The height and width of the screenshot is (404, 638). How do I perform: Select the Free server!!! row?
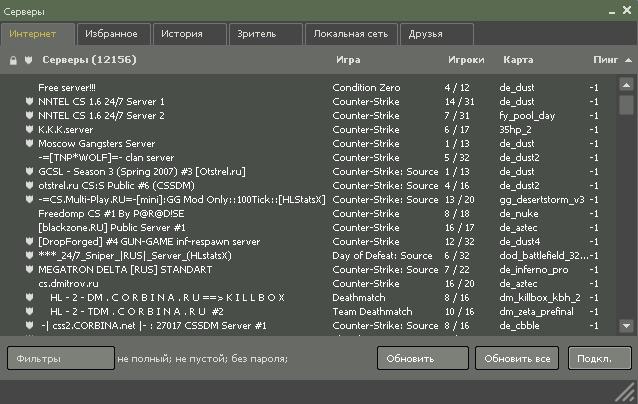309,87
